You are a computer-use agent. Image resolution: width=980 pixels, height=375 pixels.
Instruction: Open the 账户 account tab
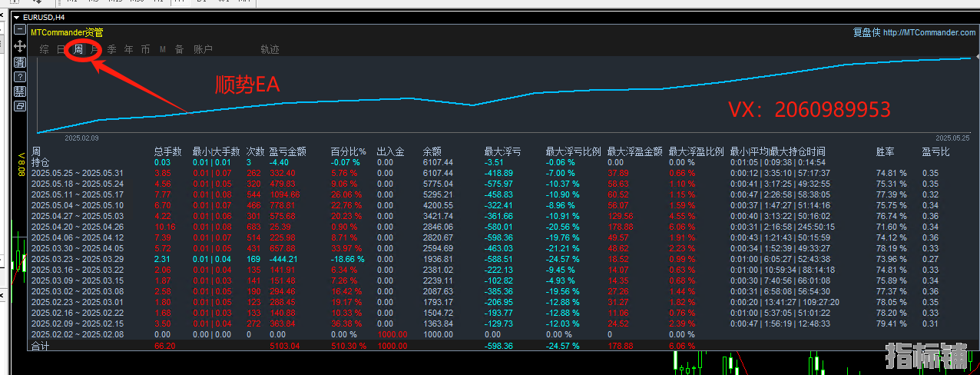pos(203,49)
